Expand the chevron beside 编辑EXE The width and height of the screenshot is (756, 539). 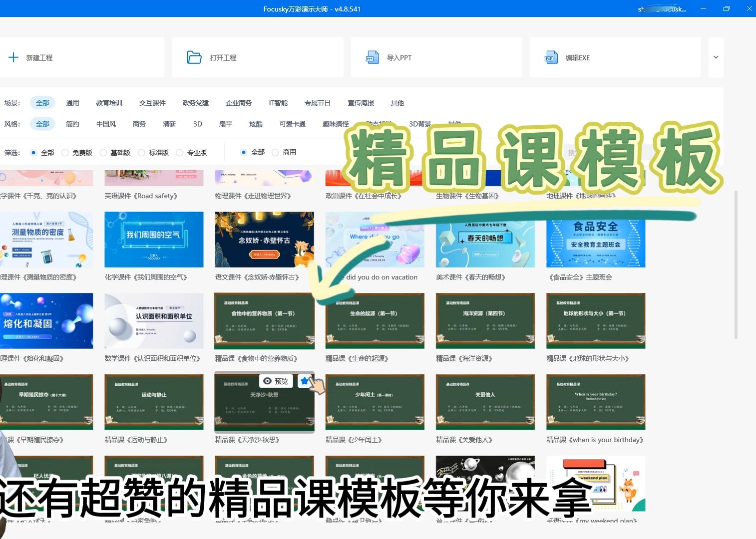(716, 57)
